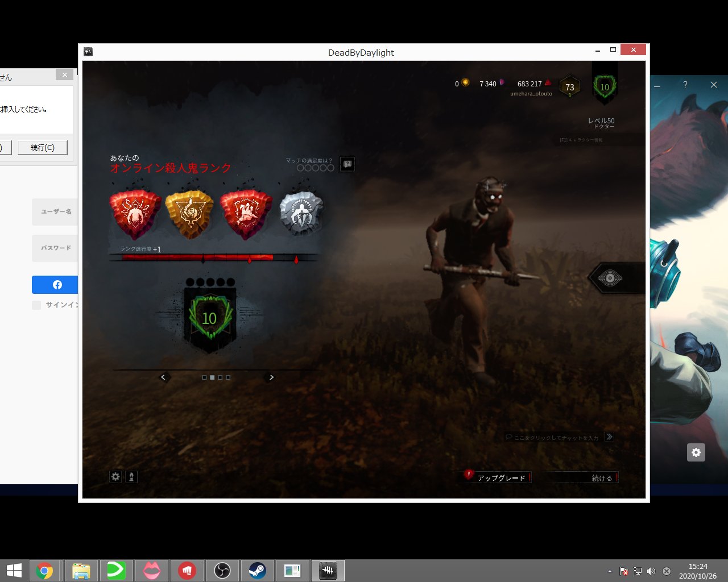Click the question mark help in the right window
The width and height of the screenshot is (728, 582).
point(685,85)
